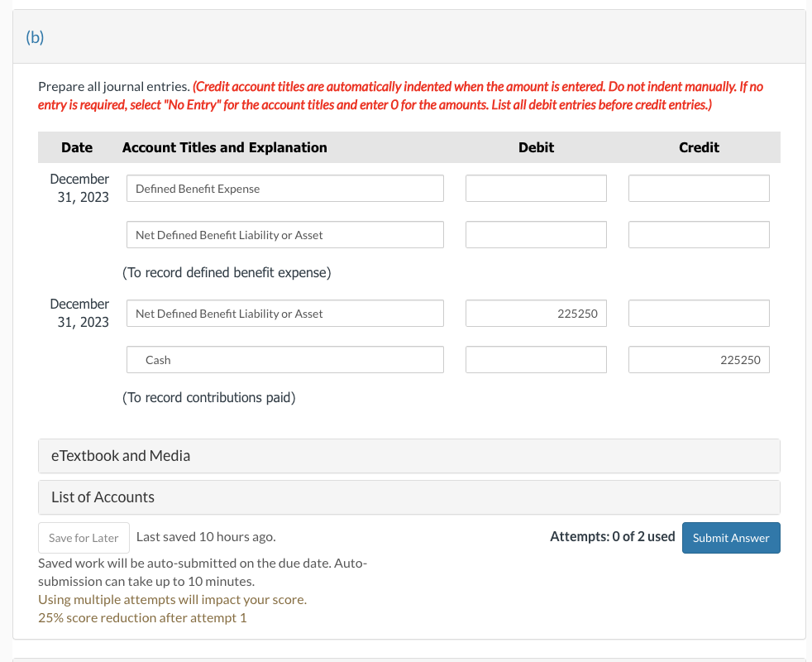Click the Attempts: 0 of 2 used label
Viewport: 812px width, 662px height.
[x=613, y=536]
